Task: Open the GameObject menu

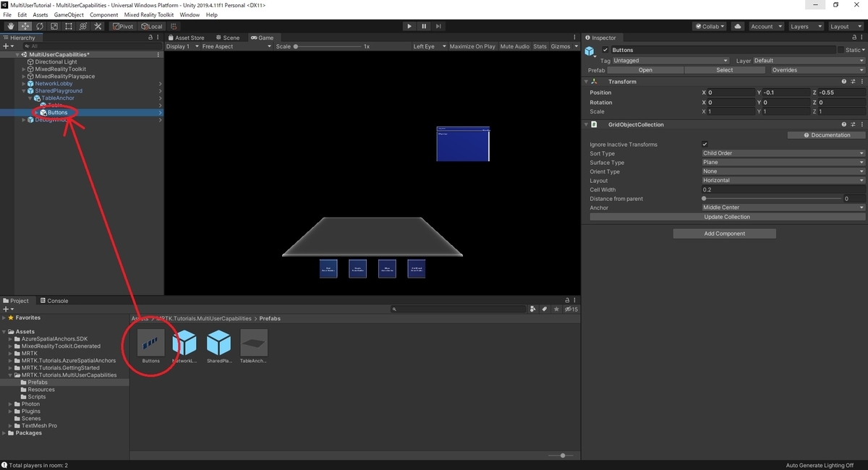Action: pyautogui.click(x=68, y=14)
